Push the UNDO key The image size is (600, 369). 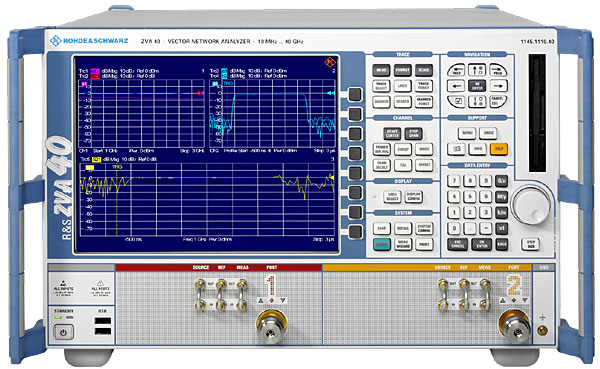pyautogui.click(x=489, y=133)
